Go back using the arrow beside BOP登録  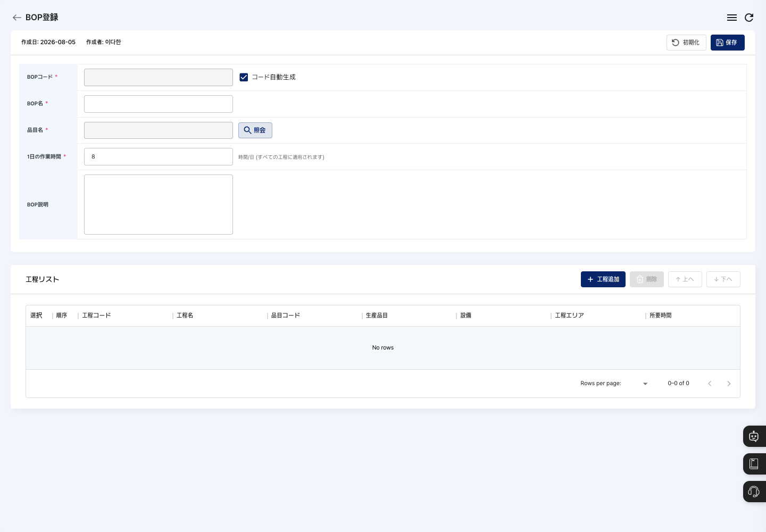(17, 18)
